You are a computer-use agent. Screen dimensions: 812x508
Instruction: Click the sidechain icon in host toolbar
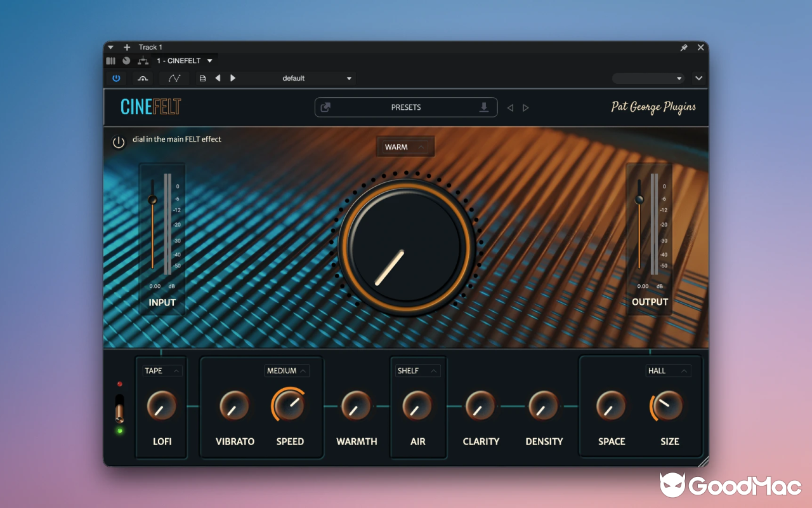(x=143, y=78)
